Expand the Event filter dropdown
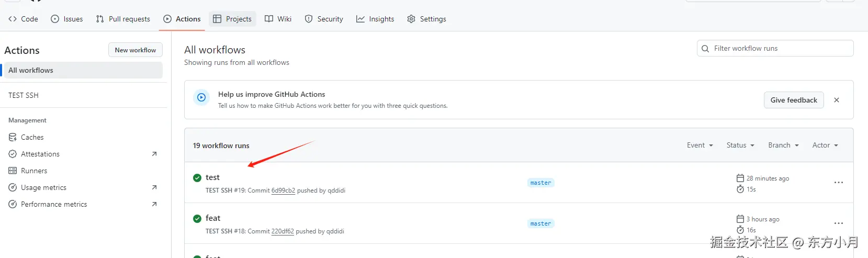The image size is (868, 258). [x=700, y=145]
